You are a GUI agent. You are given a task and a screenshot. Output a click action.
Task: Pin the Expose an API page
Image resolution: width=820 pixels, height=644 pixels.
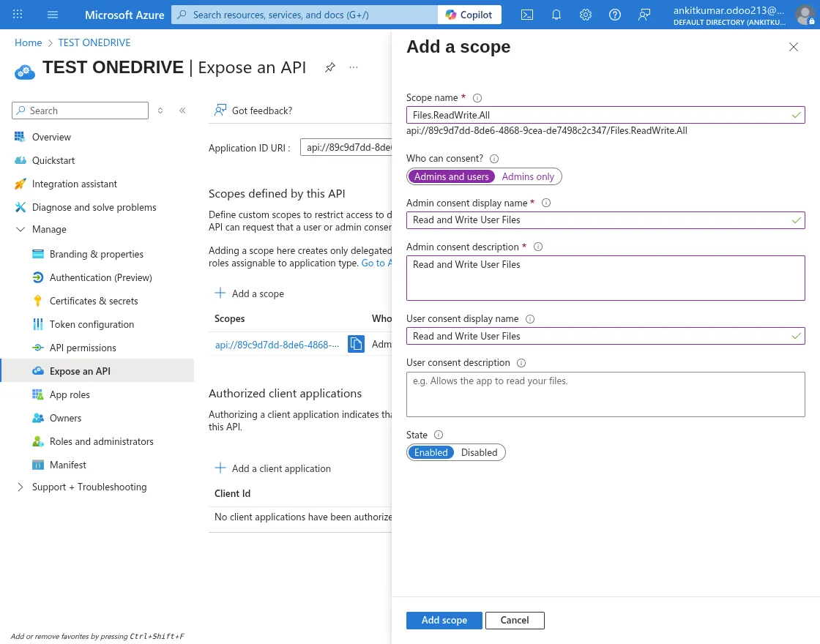pos(330,67)
